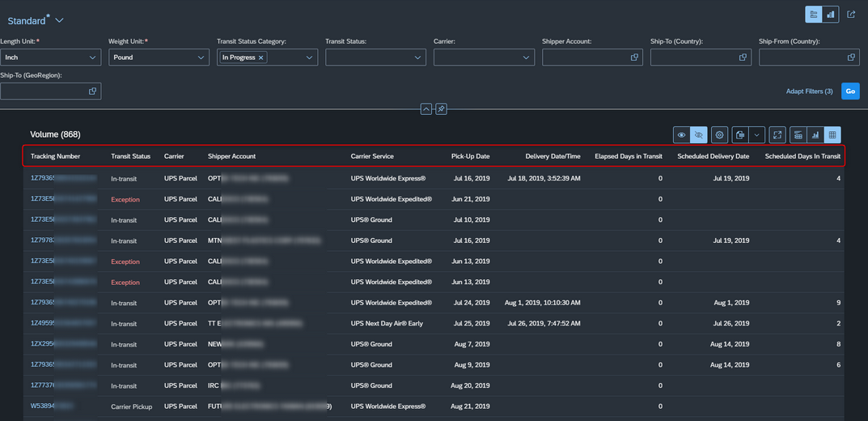Open the Transit Status dropdown
868x421 pixels.
tap(417, 57)
